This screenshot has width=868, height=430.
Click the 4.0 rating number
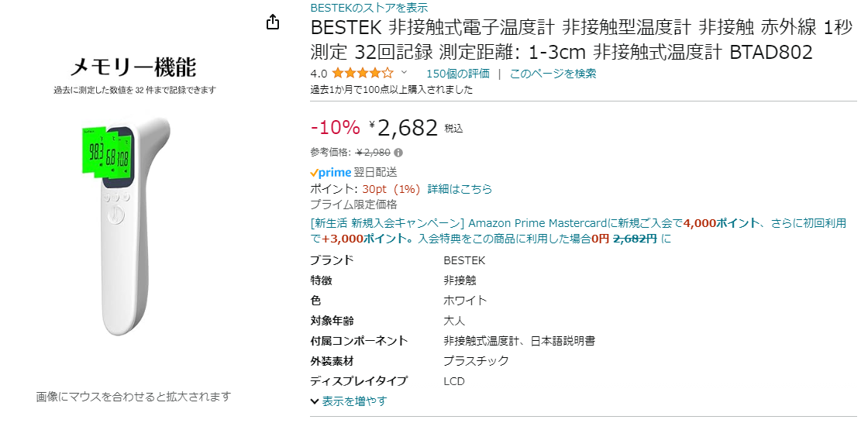pyautogui.click(x=318, y=74)
